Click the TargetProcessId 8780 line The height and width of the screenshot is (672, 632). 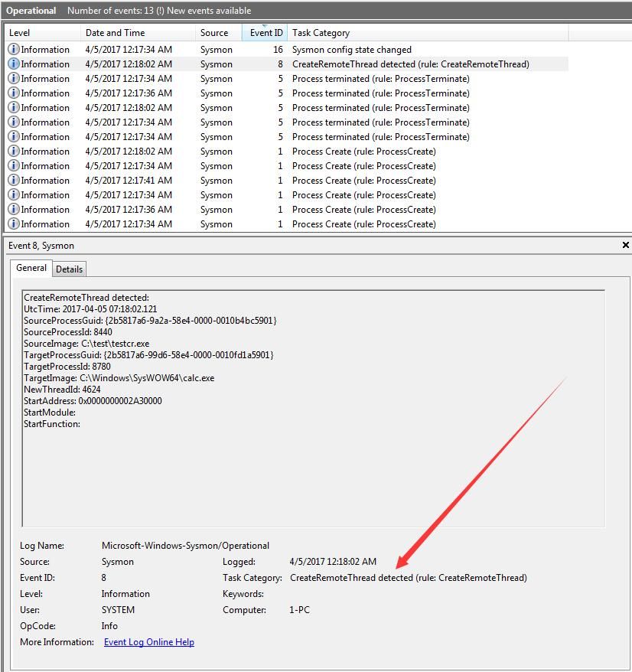tap(67, 367)
